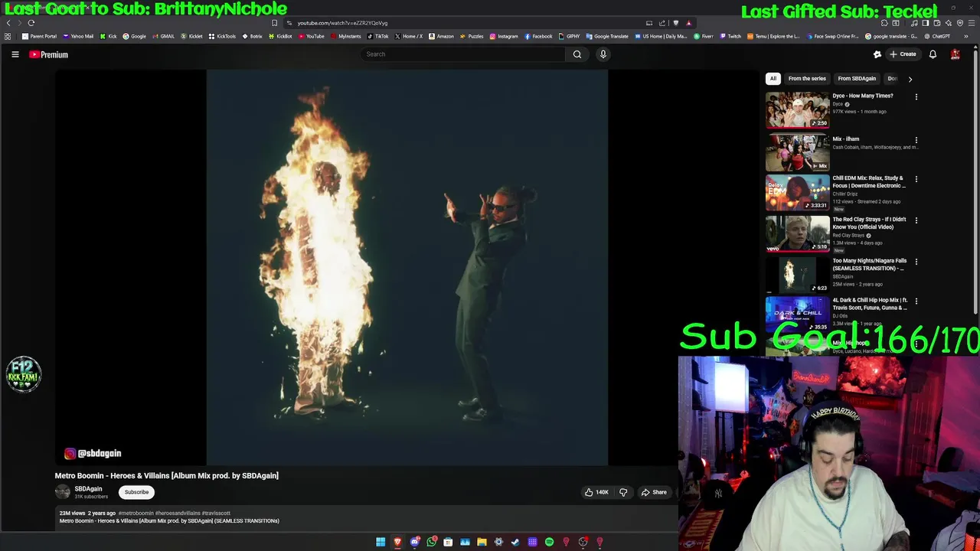Subscribe to SBDAgain channel
Viewport: 980px width, 551px height.
coord(137,492)
